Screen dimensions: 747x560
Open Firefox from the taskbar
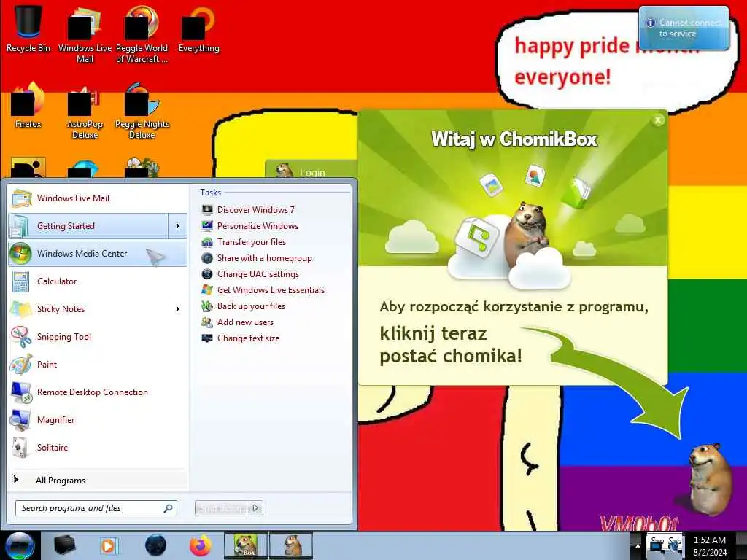201,545
